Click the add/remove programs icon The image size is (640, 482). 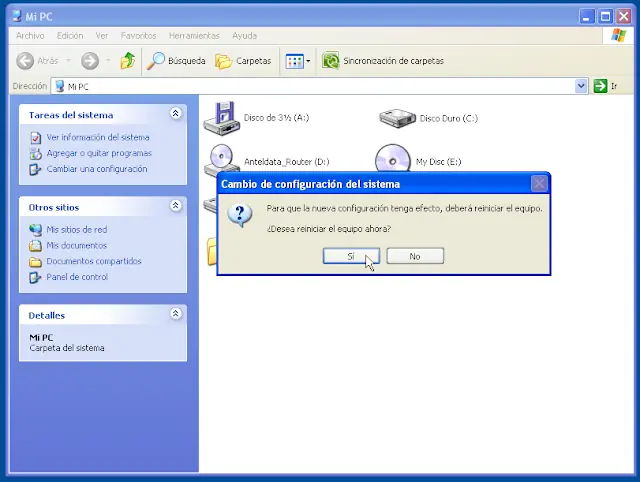coord(36,154)
